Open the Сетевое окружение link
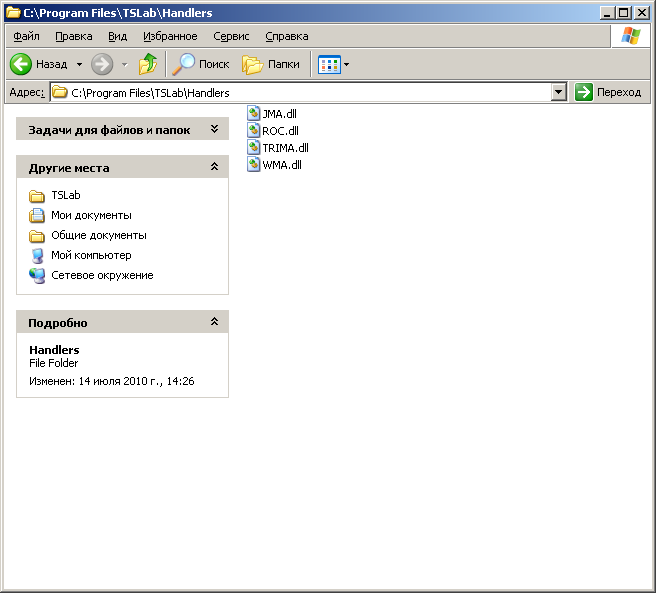The image size is (656, 593). point(102,275)
